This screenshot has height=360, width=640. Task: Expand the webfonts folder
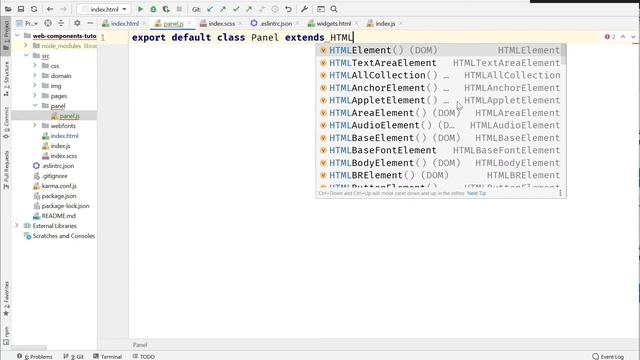[x=35, y=126]
